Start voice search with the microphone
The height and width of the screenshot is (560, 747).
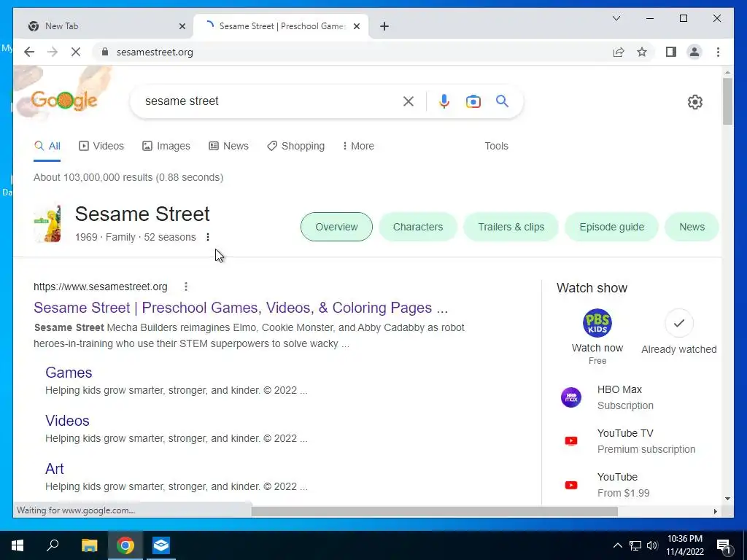(x=444, y=101)
